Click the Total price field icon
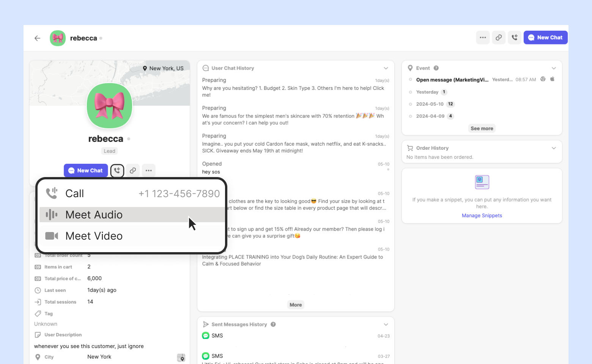 (x=38, y=279)
